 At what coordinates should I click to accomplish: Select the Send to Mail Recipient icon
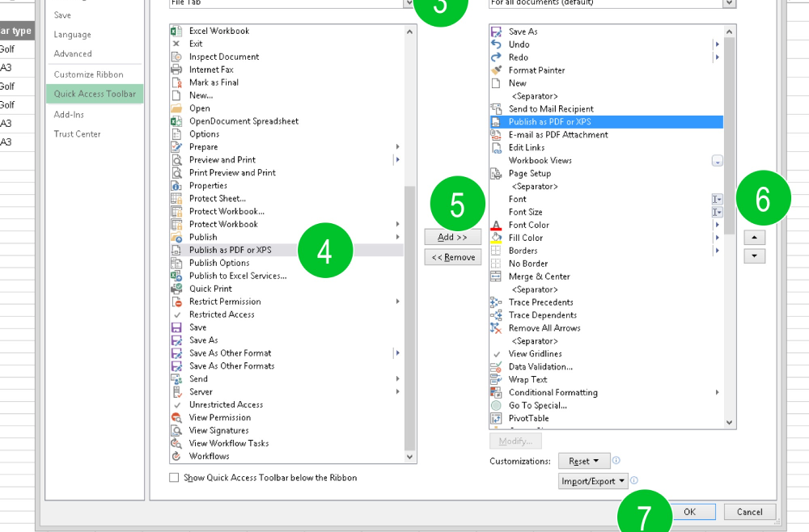(x=496, y=109)
